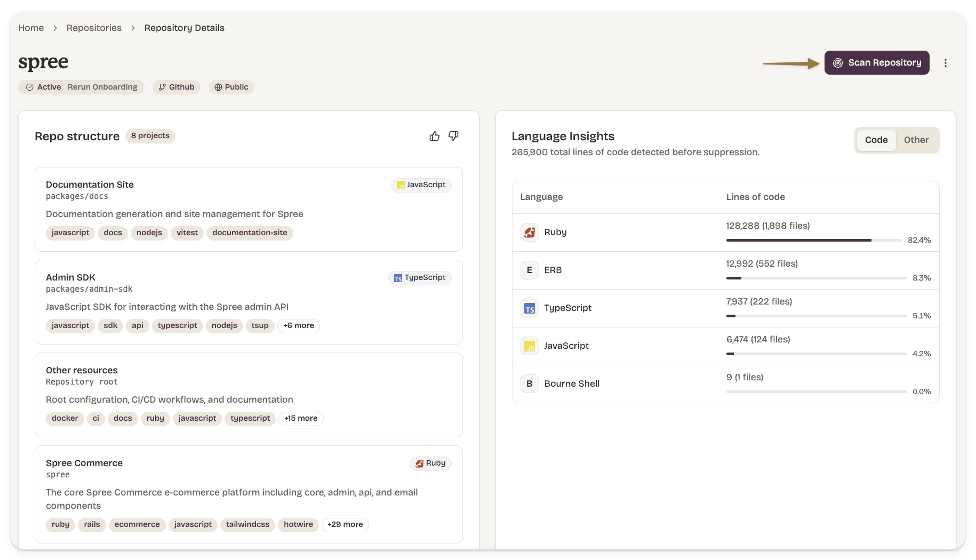
Task: Click the 8 projects count badge
Action: (150, 136)
